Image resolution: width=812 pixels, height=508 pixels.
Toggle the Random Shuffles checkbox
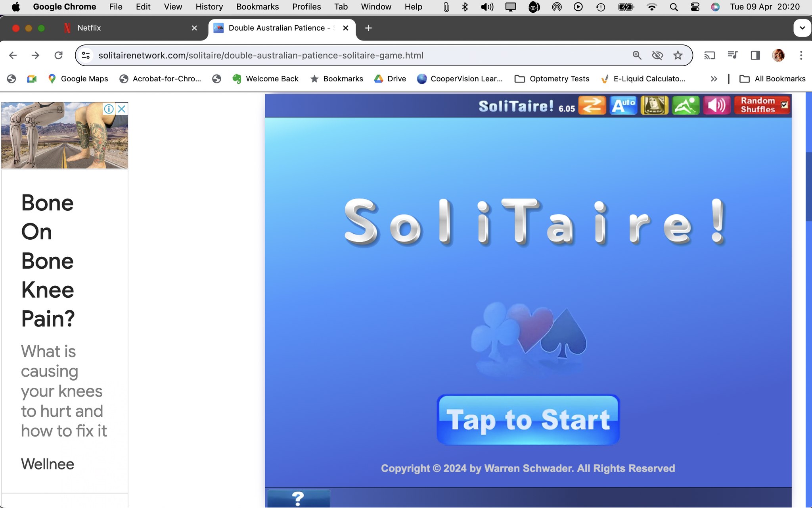point(784,105)
